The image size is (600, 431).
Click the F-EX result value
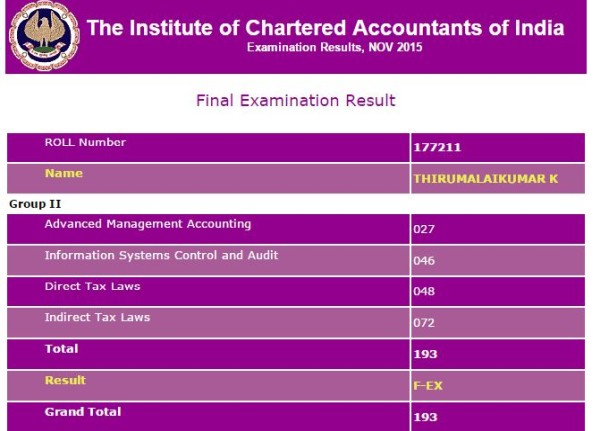(427, 385)
